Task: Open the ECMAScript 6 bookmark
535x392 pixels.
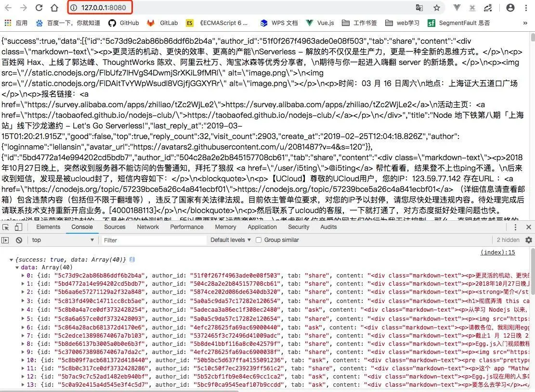Action: 217,23
